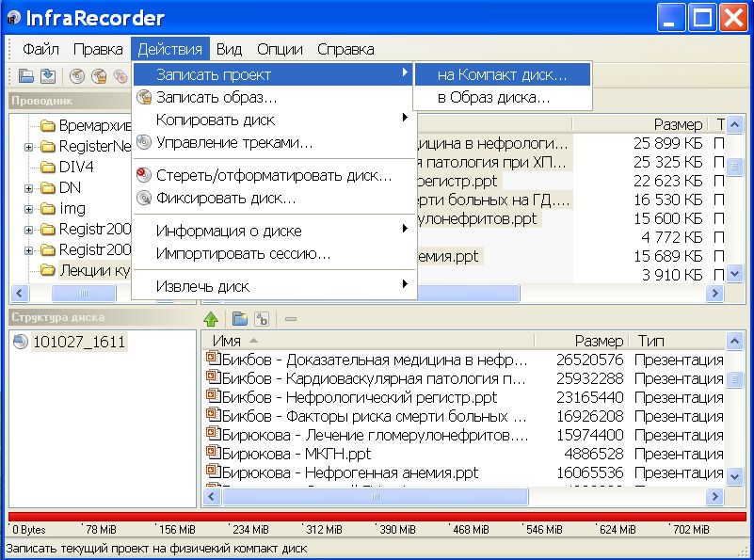Click the open project toolbar icon
Screen dimensions: 754x560
click(26, 76)
